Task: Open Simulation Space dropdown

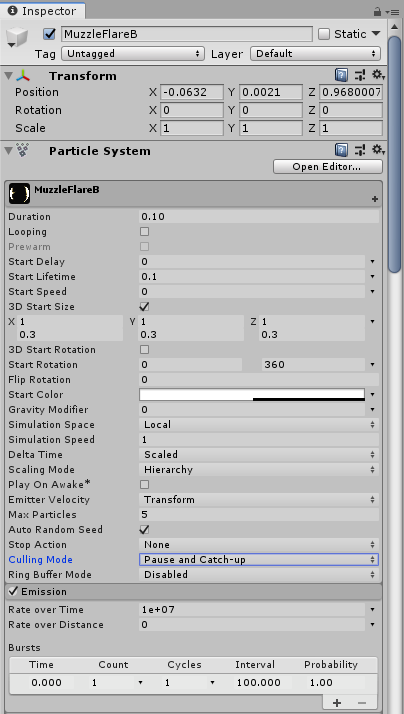Action: (258, 424)
